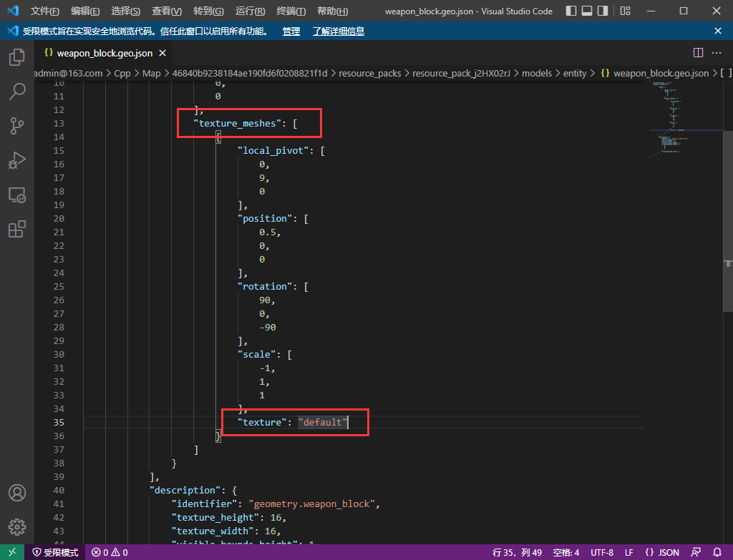Open the Run and Debug view
This screenshot has width=733, height=560.
tap(17, 160)
